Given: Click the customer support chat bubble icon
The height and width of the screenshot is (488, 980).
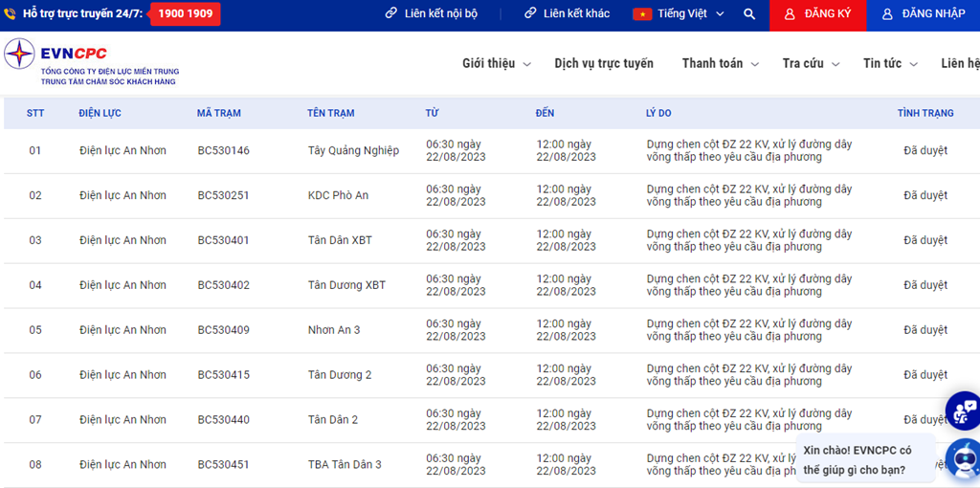Looking at the screenshot, I should point(963,410).
